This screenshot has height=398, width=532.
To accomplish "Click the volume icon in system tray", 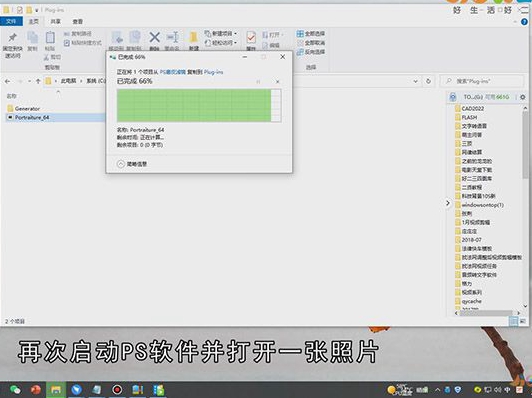I will 497,390.
